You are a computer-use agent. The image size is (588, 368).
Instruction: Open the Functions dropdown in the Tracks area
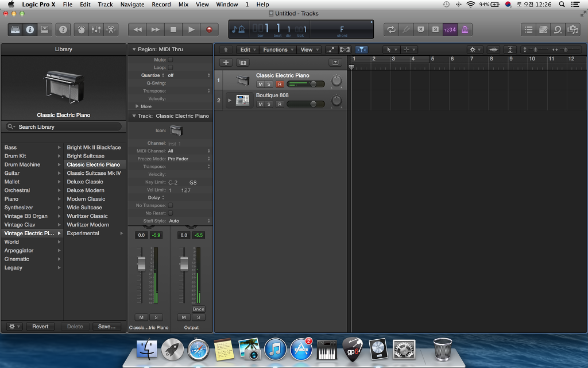[x=278, y=50]
